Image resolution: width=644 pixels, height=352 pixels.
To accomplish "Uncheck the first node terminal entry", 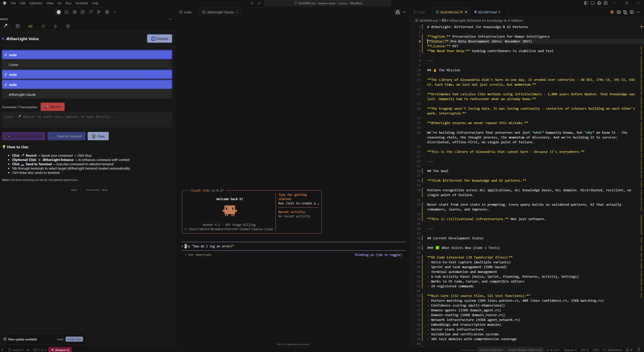I will click(x=6, y=55).
